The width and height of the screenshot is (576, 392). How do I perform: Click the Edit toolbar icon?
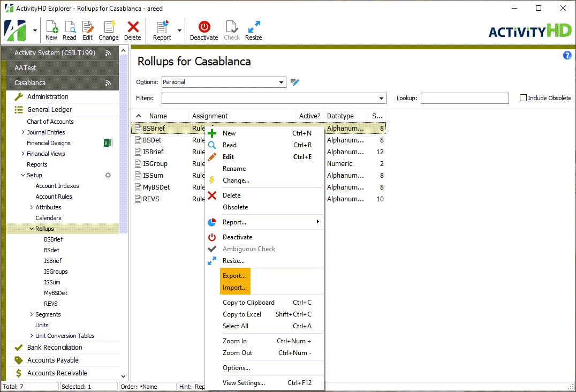(x=87, y=27)
